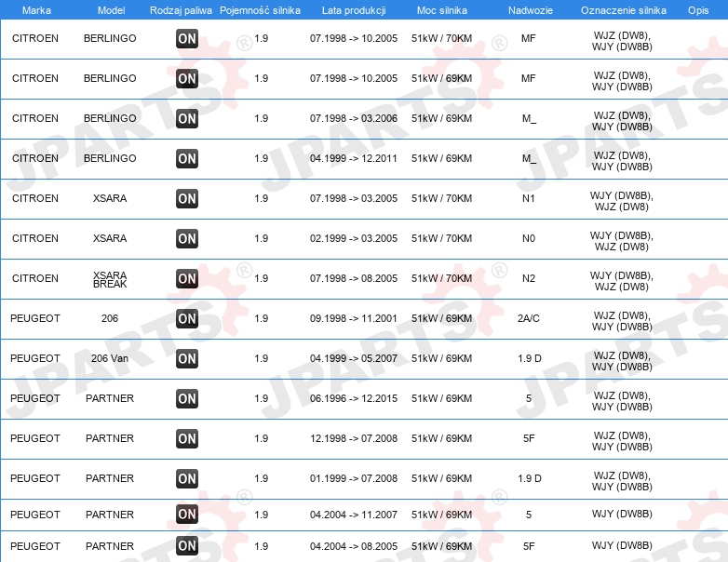Image resolution: width=728 pixels, height=562 pixels.
Task: Select the Nadwozie column header
Action: point(531,10)
